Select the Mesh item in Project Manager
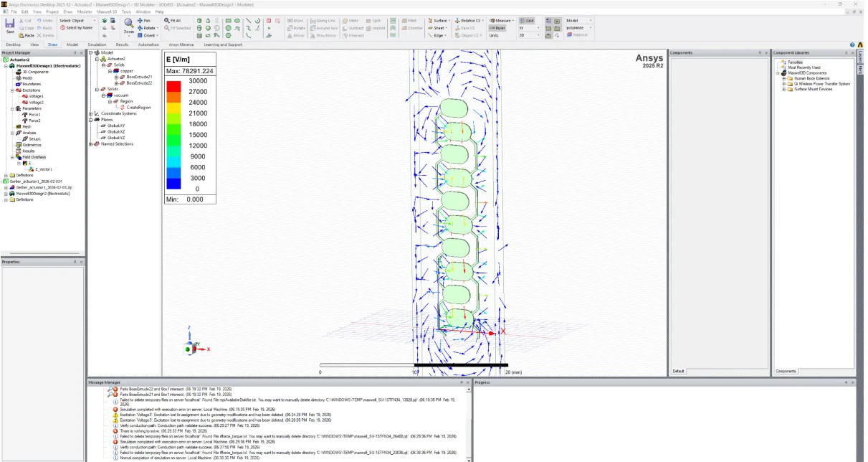Viewport: 868px width, 462px height. coord(27,126)
